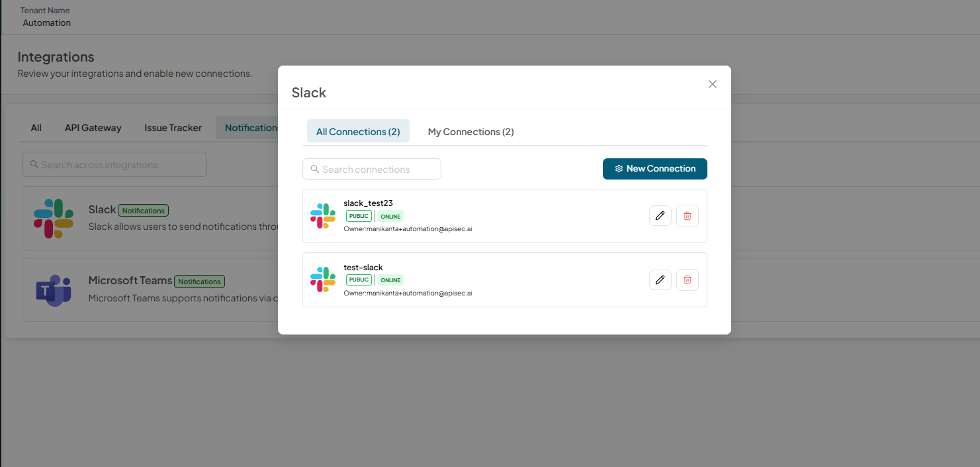Click the PUBLIC badge on slack_test23

(359, 216)
